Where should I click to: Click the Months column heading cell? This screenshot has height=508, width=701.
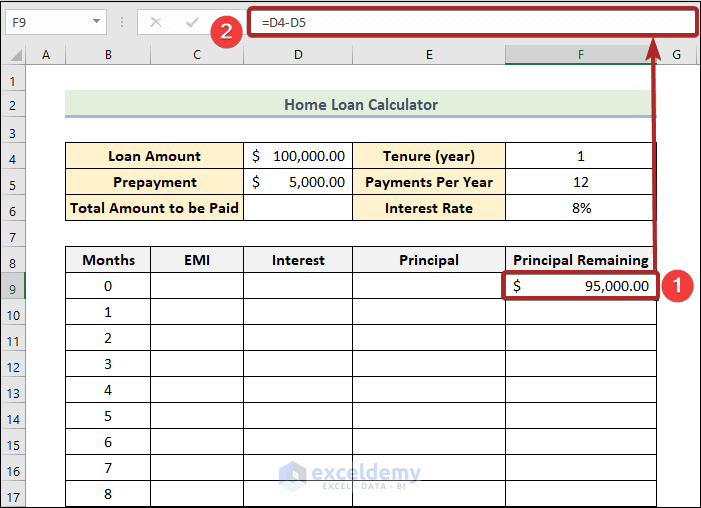point(108,260)
